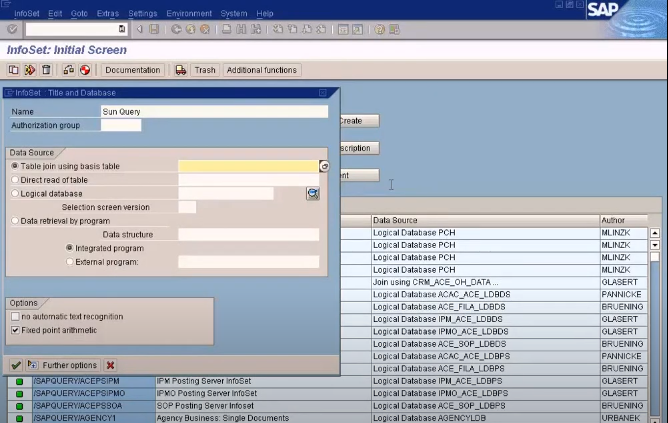Go to the first page icon
The width and height of the screenshot is (668, 423).
click(278, 29)
